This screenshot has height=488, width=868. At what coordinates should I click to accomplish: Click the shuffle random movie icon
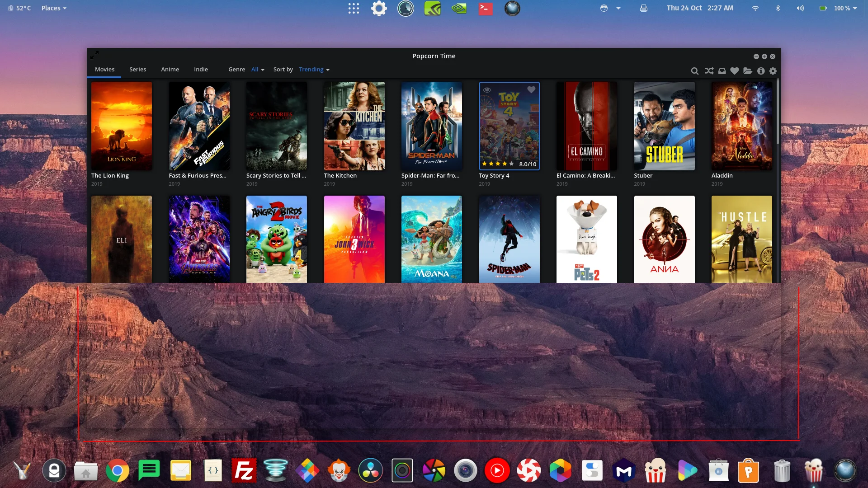709,71
